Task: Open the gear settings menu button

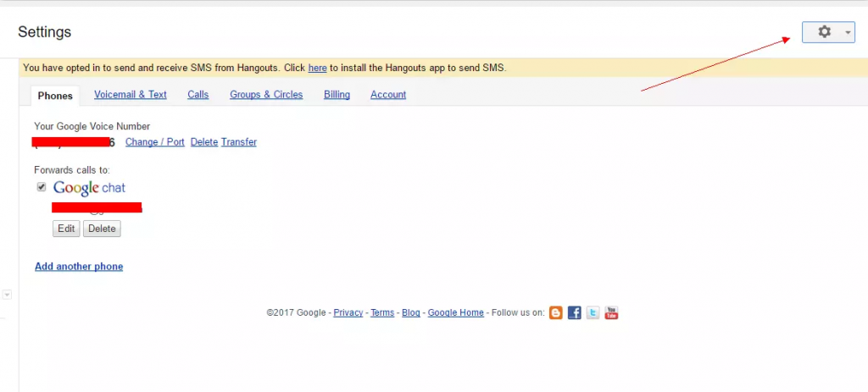Action: click(x=828, y=32)
